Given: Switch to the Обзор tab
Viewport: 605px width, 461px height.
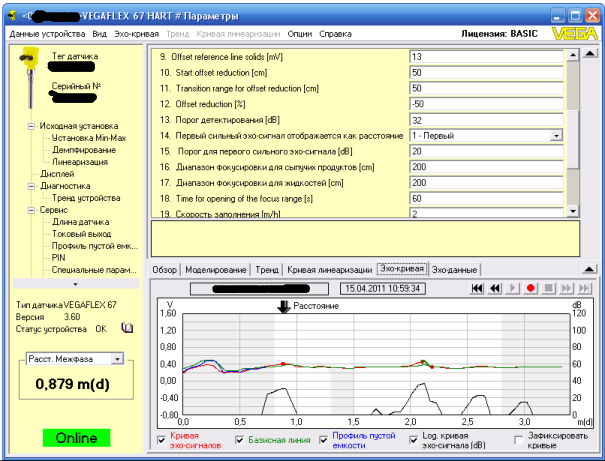Looking at the screenshot, I should [164, 270].
